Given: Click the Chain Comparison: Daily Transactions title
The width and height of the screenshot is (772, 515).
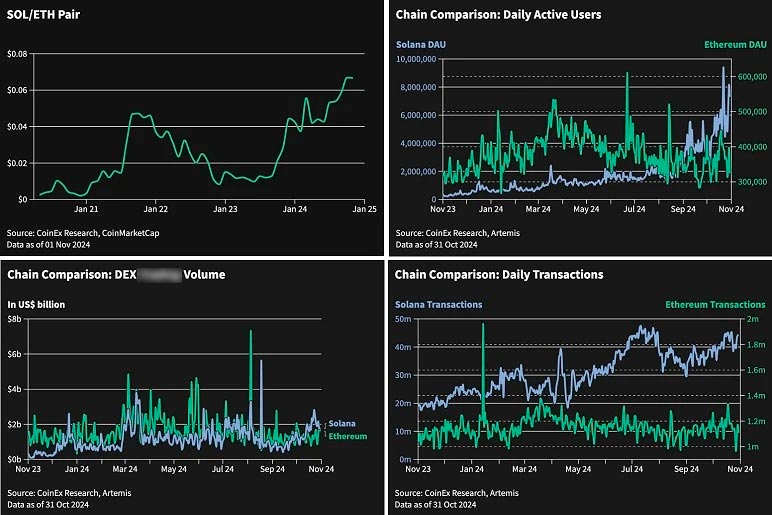Looking at the screenshot, I should pyautogui.click(x=499, y=274).
